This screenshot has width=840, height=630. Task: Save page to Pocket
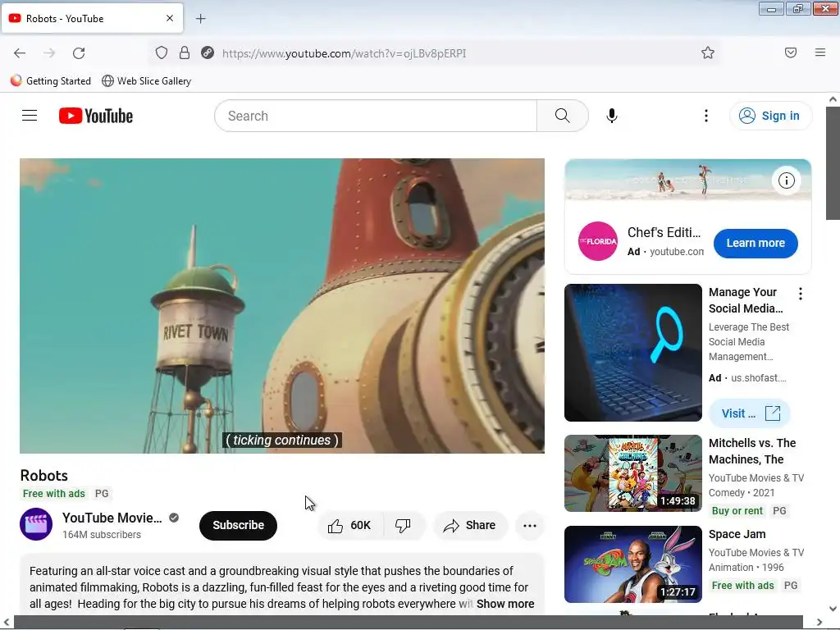click(791, 52)
